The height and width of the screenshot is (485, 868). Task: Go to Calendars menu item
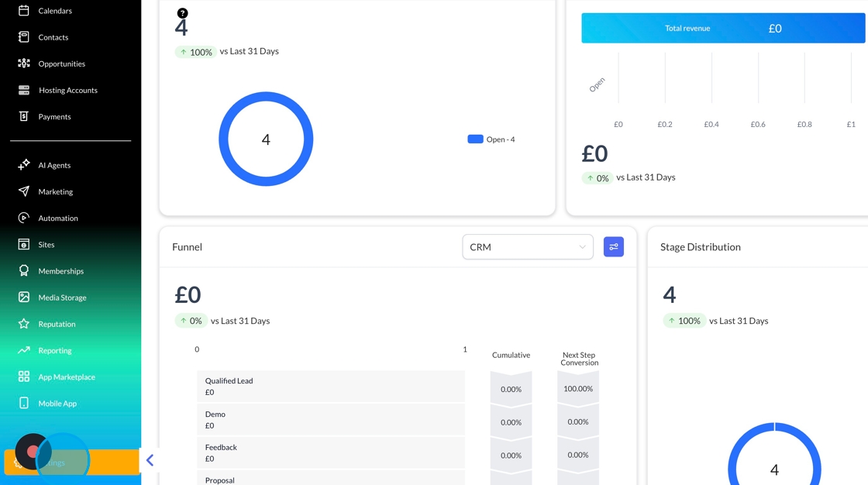pyautogui.click(x=55, y=11)
